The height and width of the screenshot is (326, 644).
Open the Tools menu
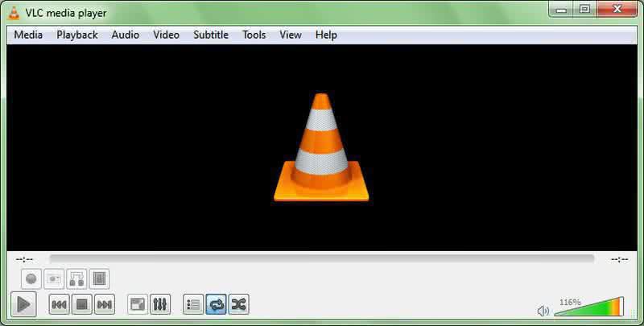[x=254, y=35]
